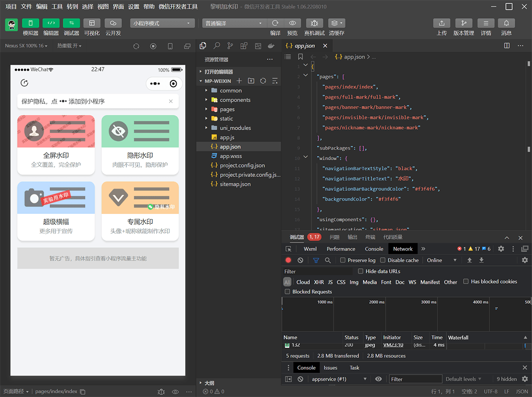This screenshot has height=397, width=532.
Task: Refresh the file explorer tree
Action: point(263,81)
